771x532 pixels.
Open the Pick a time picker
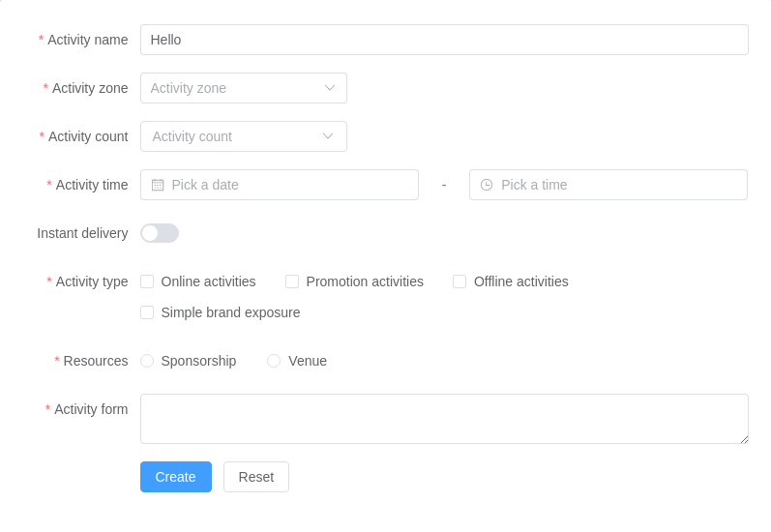tap(619, 185)
